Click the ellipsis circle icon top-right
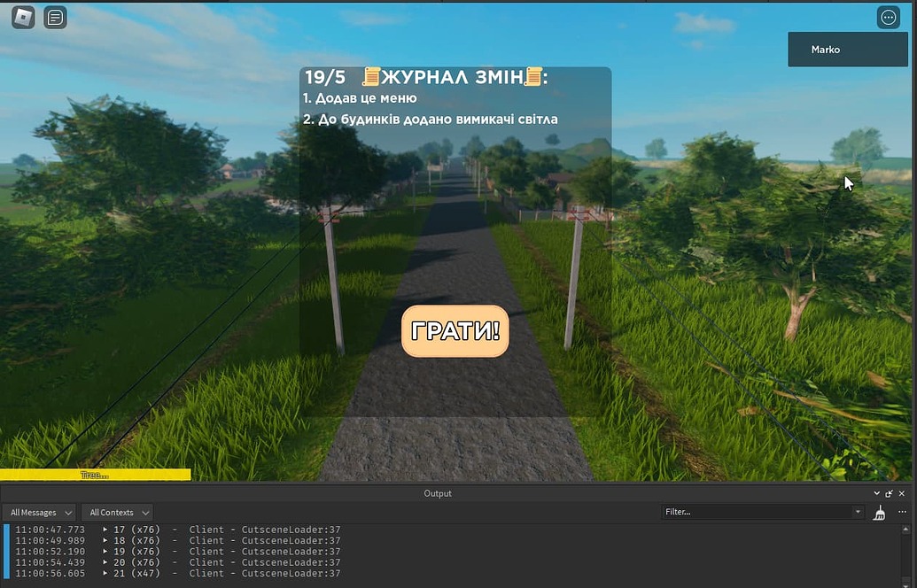This screenshot has width=917, height=588. pyautogui.click(x=888, y=17)
